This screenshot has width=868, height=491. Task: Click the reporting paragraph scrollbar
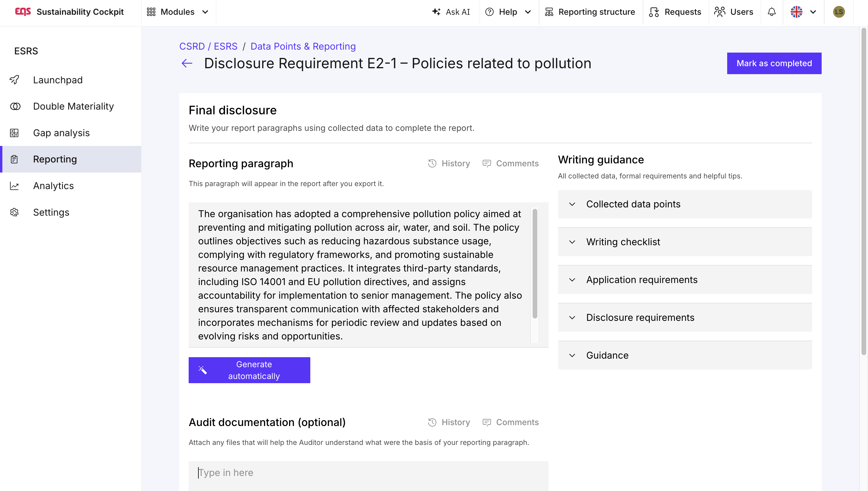pyautogui.click(x=535, y=263)
